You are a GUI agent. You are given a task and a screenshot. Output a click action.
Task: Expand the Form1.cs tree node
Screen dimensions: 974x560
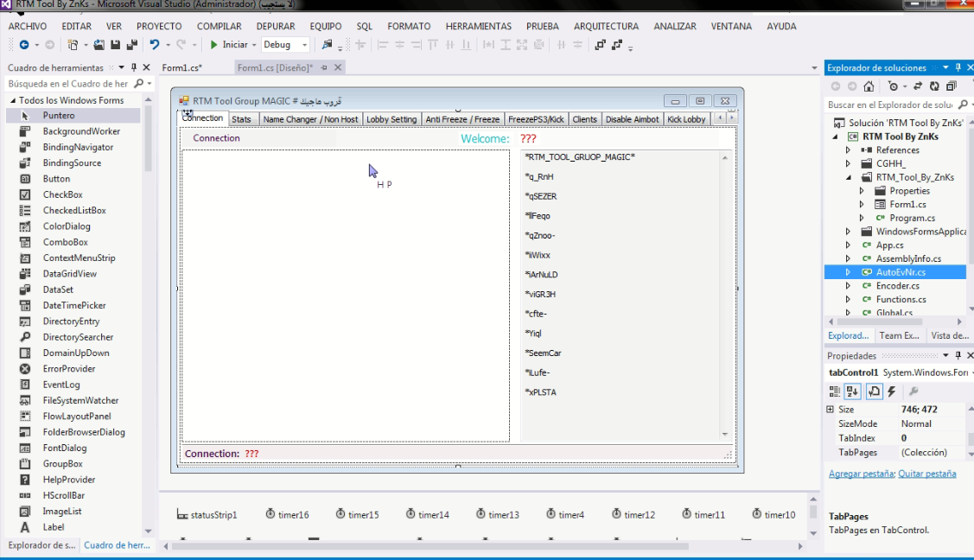pos(862,204)
